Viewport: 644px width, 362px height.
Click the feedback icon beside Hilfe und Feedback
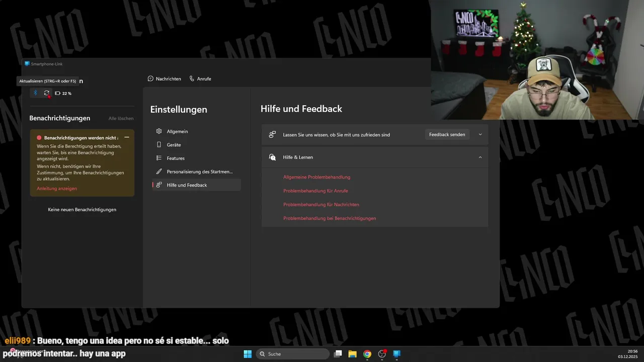(159, 185)
